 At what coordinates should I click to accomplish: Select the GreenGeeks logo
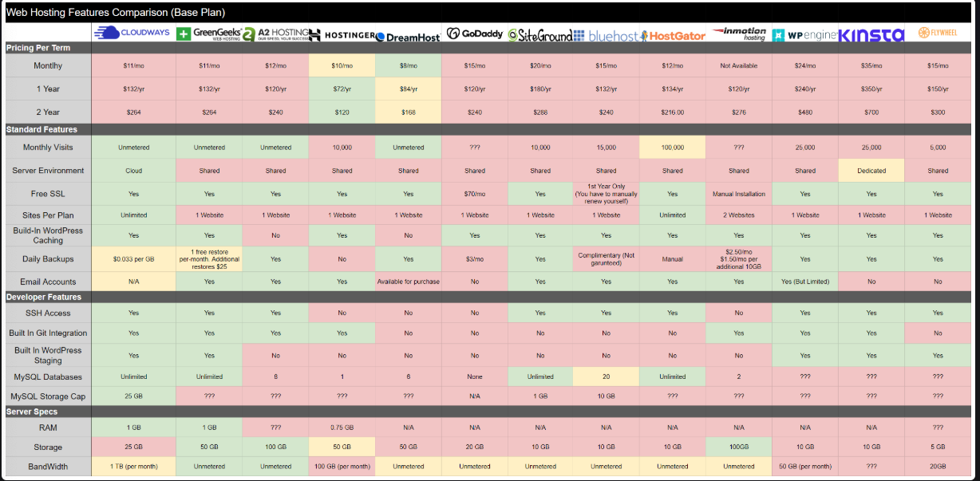click(209, 34)
